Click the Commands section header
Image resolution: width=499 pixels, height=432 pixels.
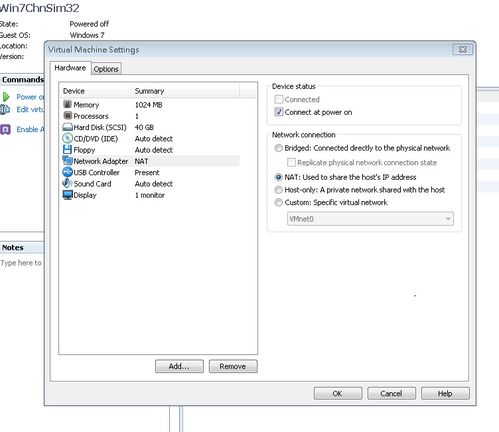[x=22, y=80]
